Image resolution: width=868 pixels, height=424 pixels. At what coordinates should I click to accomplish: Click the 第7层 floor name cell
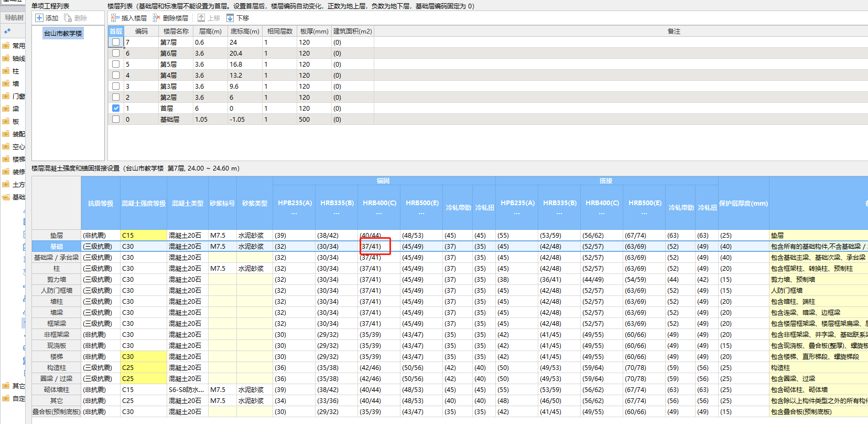click(x=176, y=42)
